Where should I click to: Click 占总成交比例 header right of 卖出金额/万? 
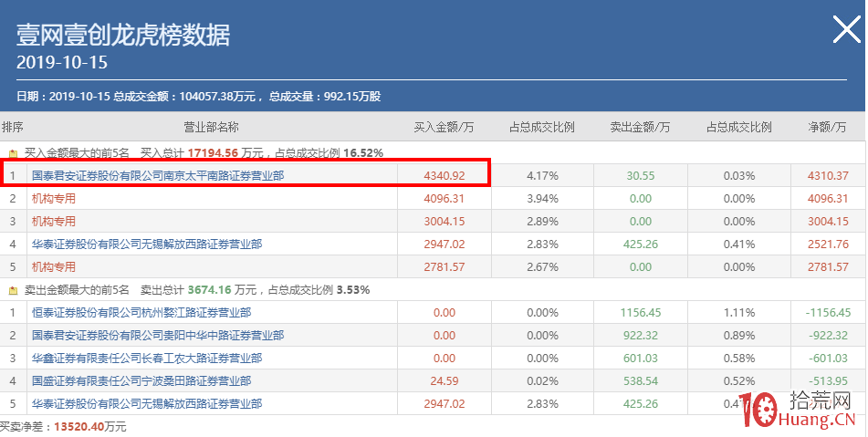(x=739, y=127)
